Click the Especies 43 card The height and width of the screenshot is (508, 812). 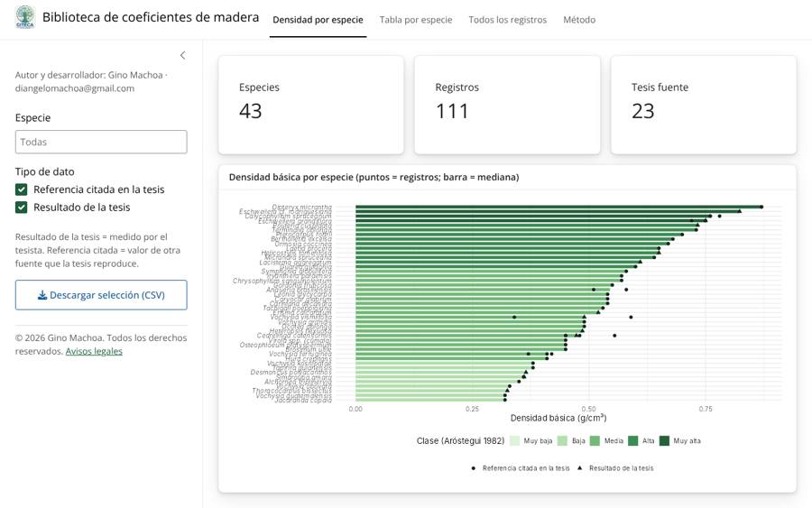[x=311, y=105]
